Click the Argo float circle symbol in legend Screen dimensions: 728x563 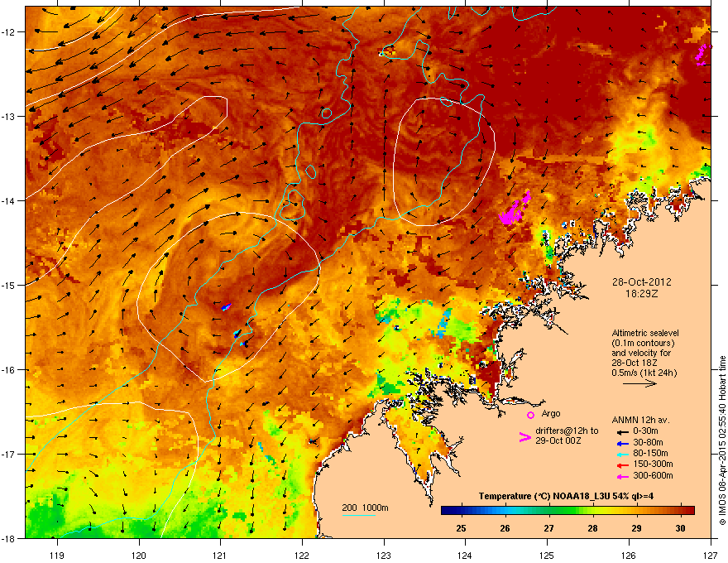point(530,415)
